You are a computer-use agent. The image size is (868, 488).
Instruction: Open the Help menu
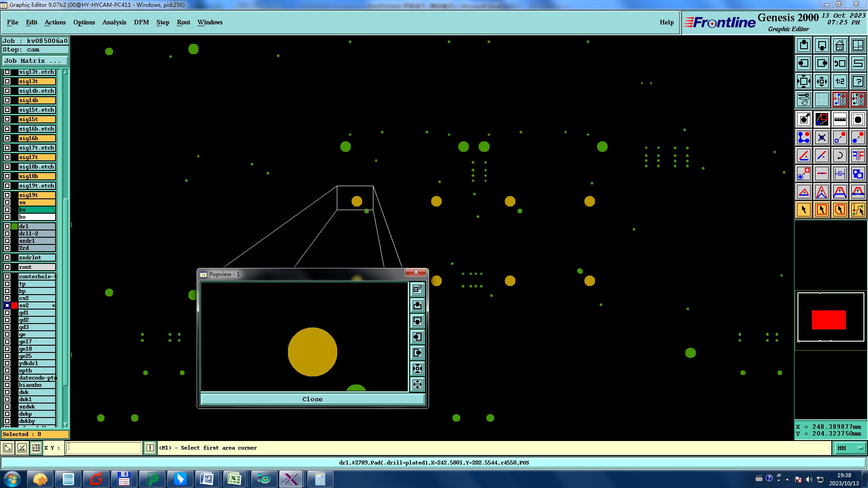pos(666,22)
